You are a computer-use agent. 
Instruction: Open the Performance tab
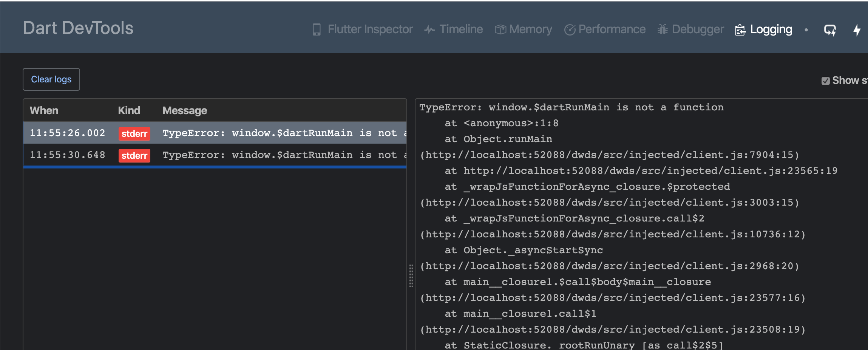point(605,29)
